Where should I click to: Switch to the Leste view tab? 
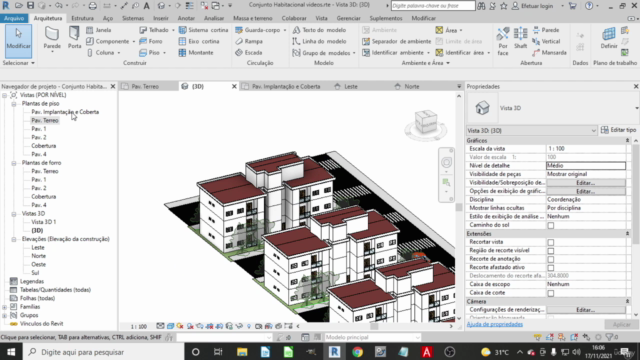click(350, 87)
